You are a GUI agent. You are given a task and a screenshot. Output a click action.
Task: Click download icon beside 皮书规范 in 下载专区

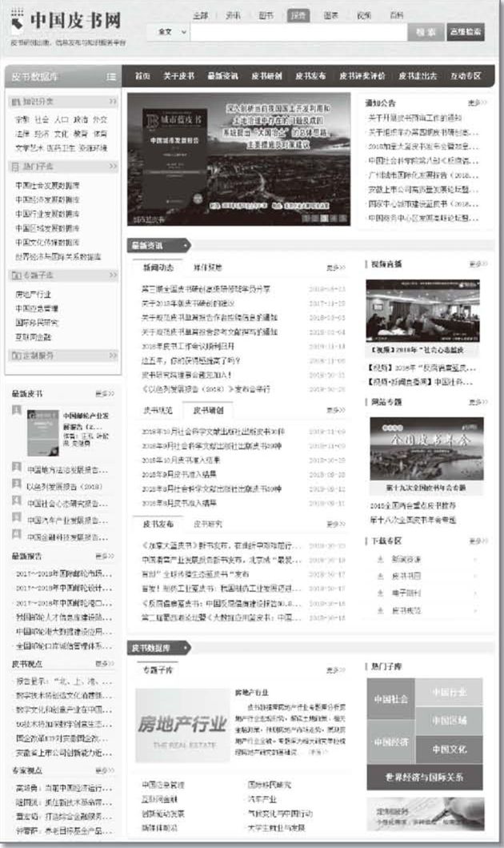click(x=380, y=610)
